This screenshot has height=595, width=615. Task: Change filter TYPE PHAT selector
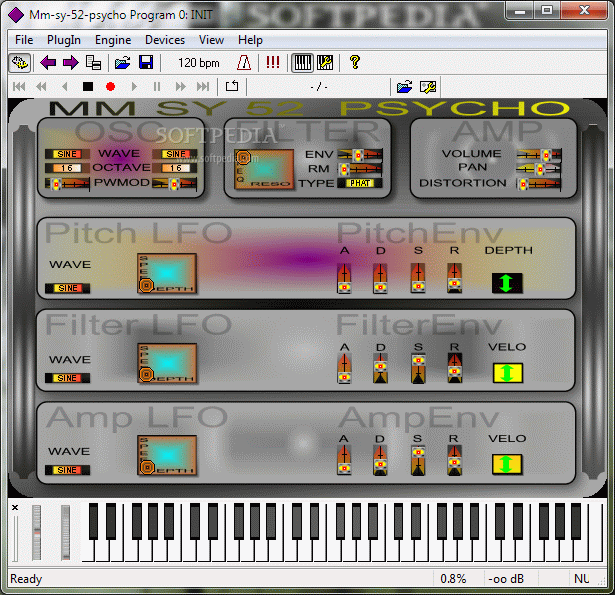[360, 183]
